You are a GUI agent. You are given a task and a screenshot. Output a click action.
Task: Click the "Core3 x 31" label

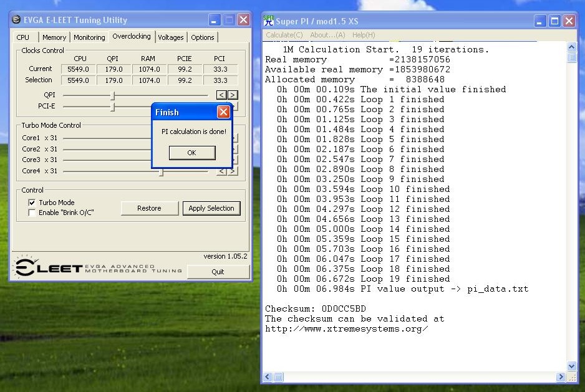[x=39, y=160]
